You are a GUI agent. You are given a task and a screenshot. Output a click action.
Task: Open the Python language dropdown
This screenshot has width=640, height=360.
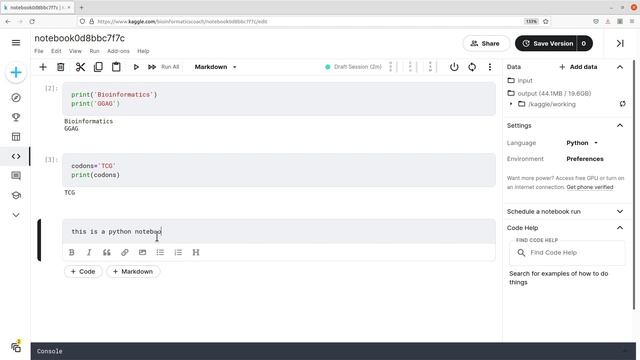point(582,143)
